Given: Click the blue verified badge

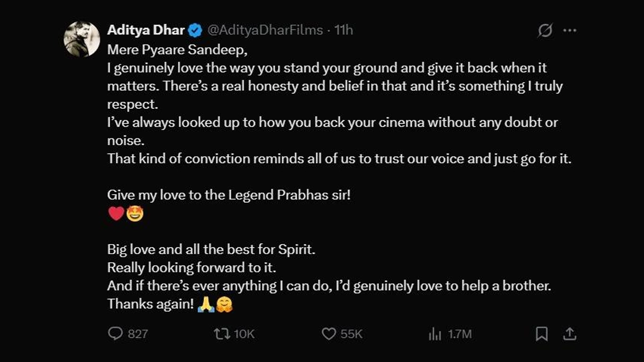Looking at the screenshot, I should [195, 31].
